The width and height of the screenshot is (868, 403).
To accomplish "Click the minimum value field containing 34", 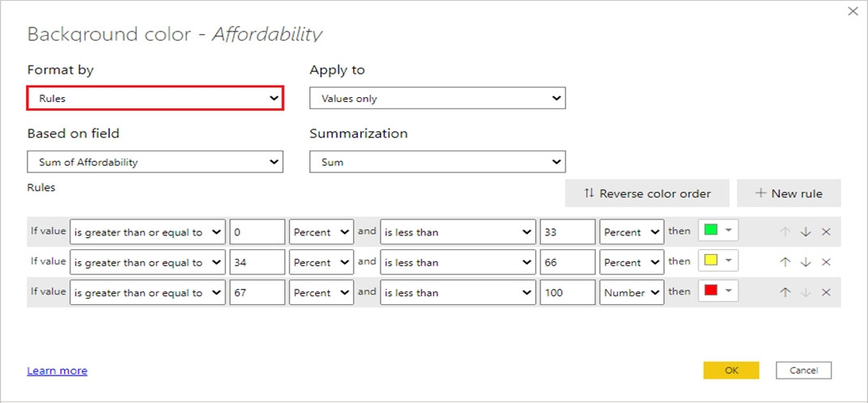I will [257, 262].
